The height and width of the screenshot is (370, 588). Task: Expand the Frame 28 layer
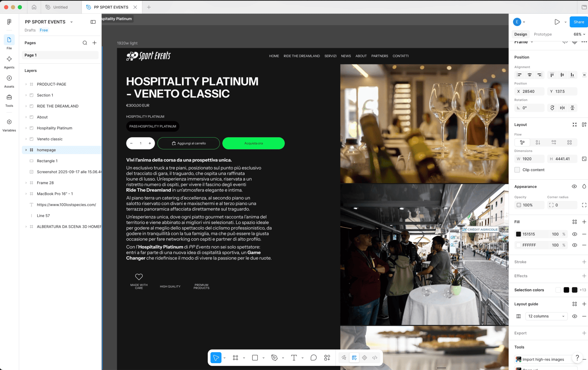click(26, 183)
